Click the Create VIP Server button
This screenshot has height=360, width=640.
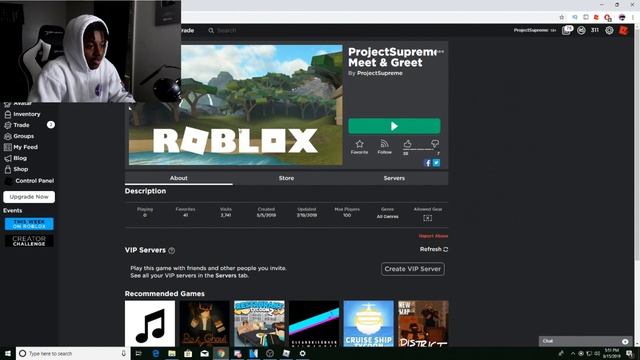point(413,269)
